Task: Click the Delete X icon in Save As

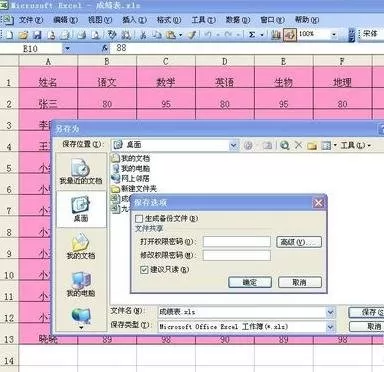Action: coord(299,145)
